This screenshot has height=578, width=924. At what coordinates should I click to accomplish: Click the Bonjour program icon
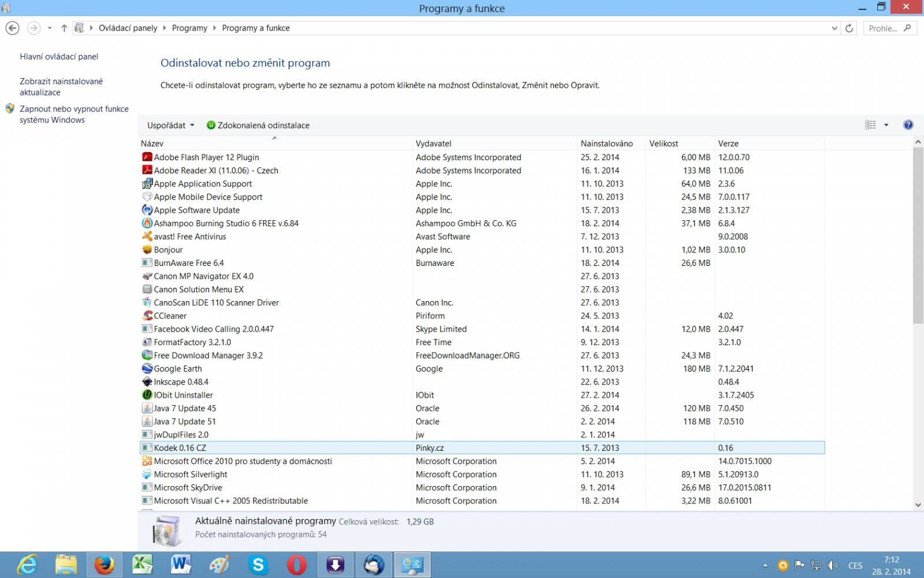click(x=147, y=250)
